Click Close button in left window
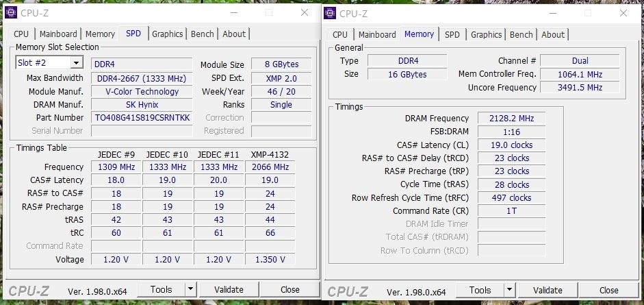This screenshot has width=644, height=305. click(290, 289)
